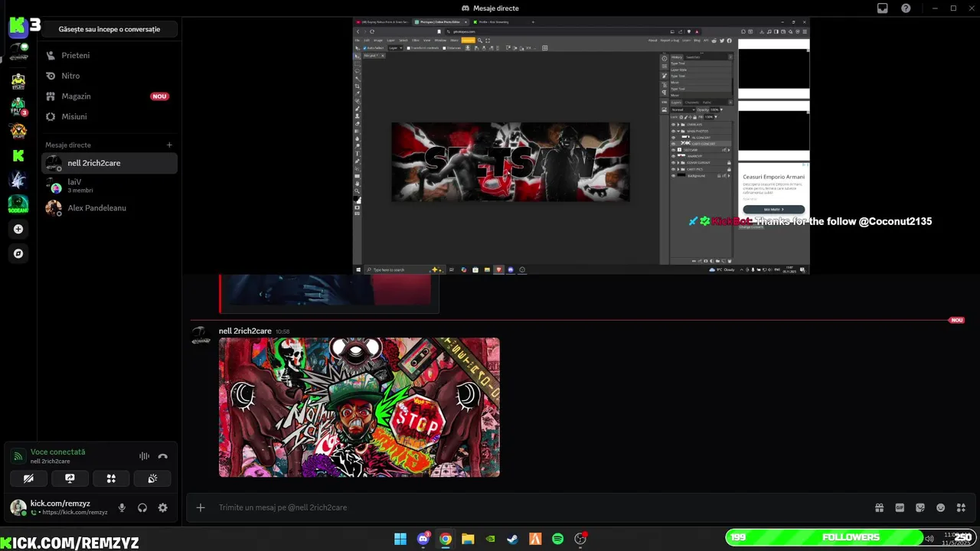
Task: Open the Windows Start button
Action: [x=400, y=539]
